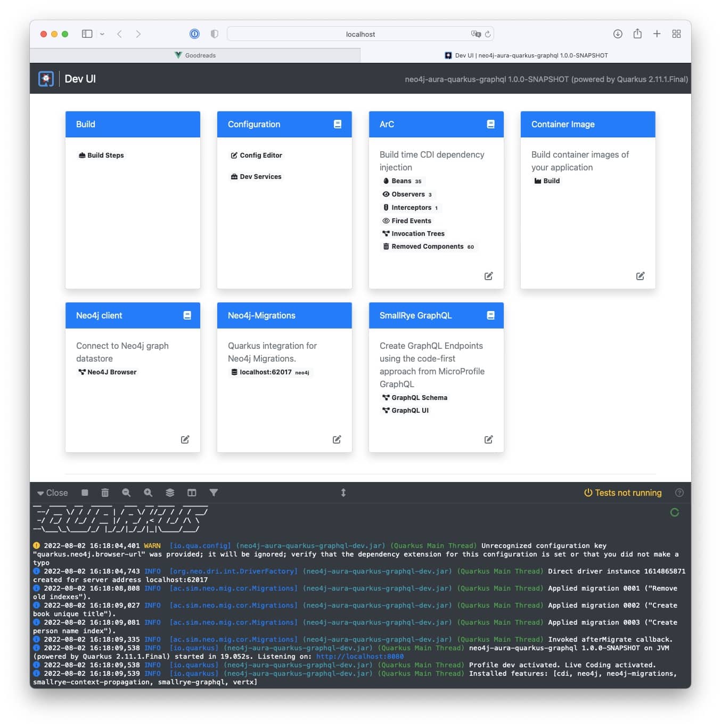The width and height of the screenshot is (721, 728).
Task: Go back in Safari history
Action: pos(120,34)
